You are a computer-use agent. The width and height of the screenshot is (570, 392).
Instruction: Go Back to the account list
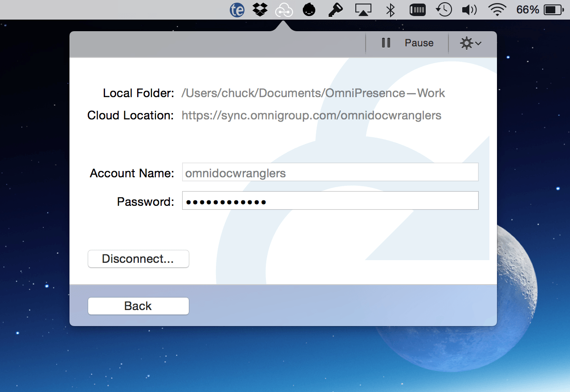tap(138, 306)
